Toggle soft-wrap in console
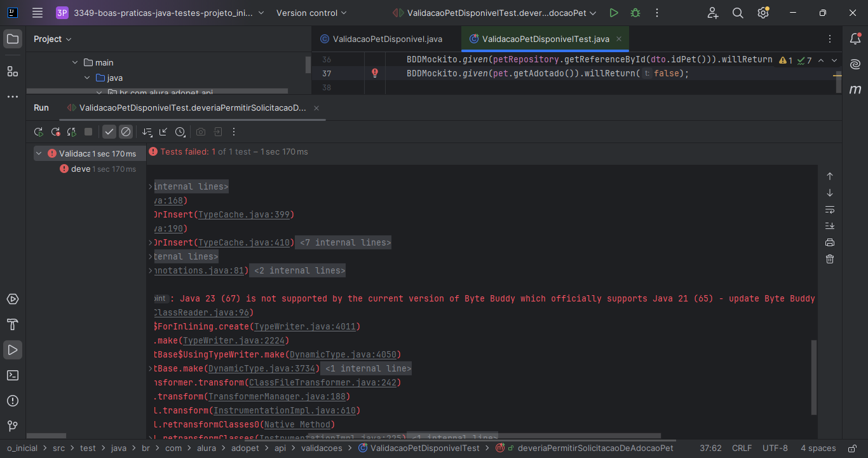This screenshot has width=868, height=458. 830,209
